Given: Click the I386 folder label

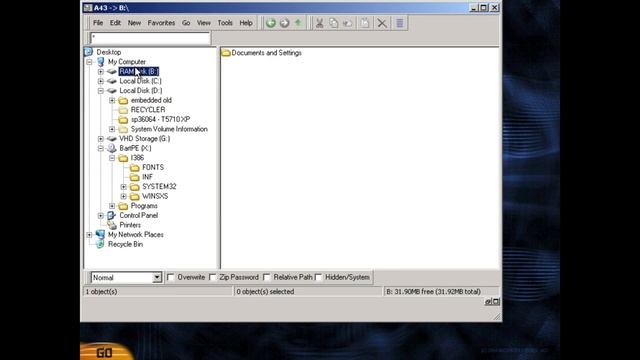Looking at the screenshot, I should coord(137,158).
